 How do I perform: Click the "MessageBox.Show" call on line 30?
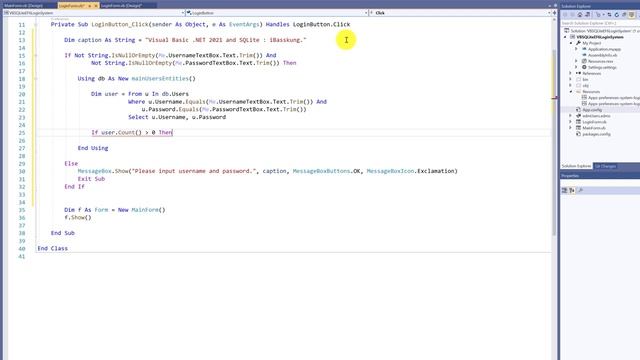coord(103,171)
